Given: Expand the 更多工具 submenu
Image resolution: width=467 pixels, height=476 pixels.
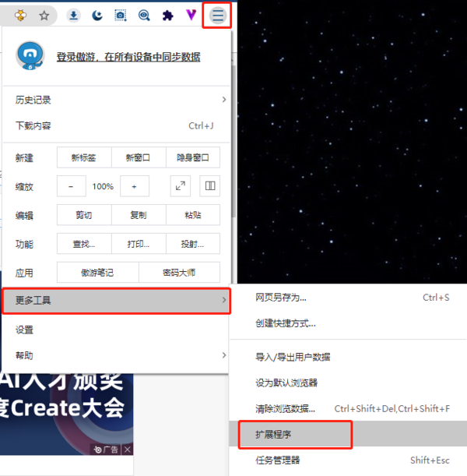Looking at the screenshot, I should pos(117,301).
